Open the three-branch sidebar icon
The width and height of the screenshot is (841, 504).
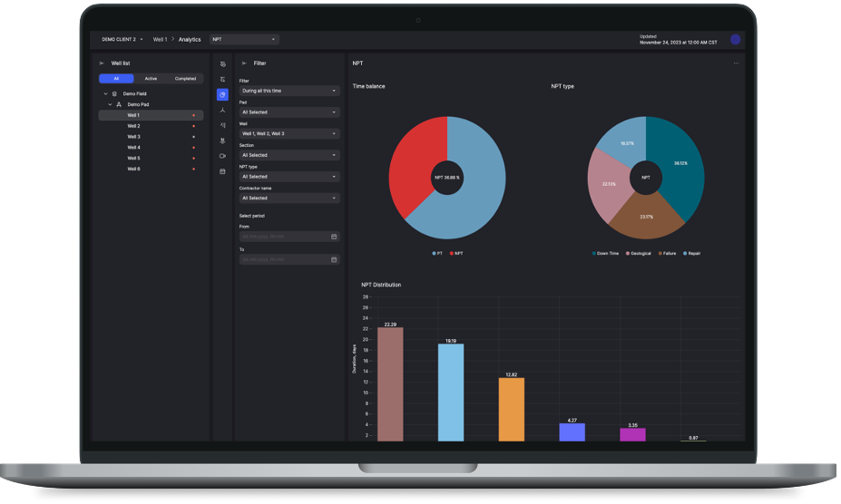tap(222, 110)
